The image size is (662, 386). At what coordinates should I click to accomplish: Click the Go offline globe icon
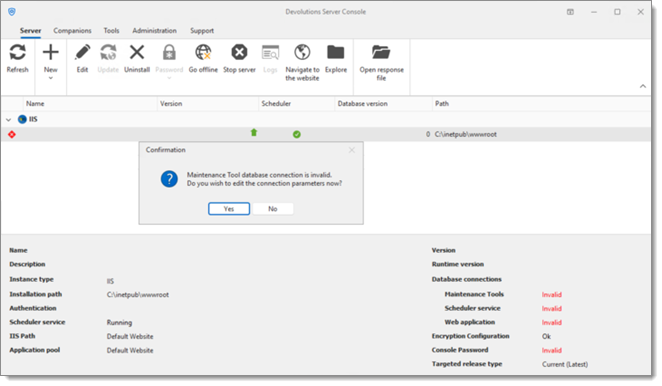(203, 52)
